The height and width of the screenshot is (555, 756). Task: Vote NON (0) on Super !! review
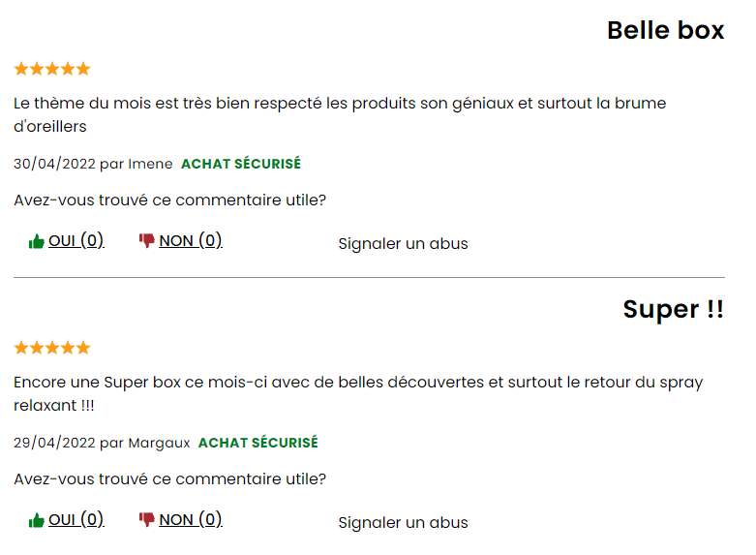[191, 519]
